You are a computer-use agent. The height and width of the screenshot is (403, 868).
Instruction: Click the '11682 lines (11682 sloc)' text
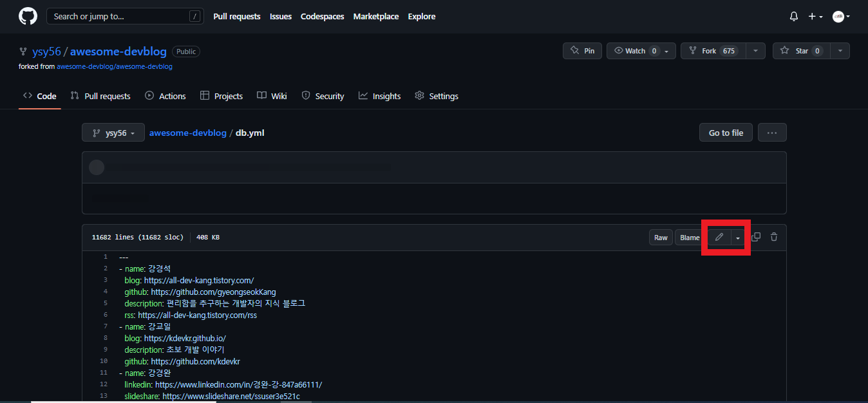pyautogui.click(x=138, y=237)
